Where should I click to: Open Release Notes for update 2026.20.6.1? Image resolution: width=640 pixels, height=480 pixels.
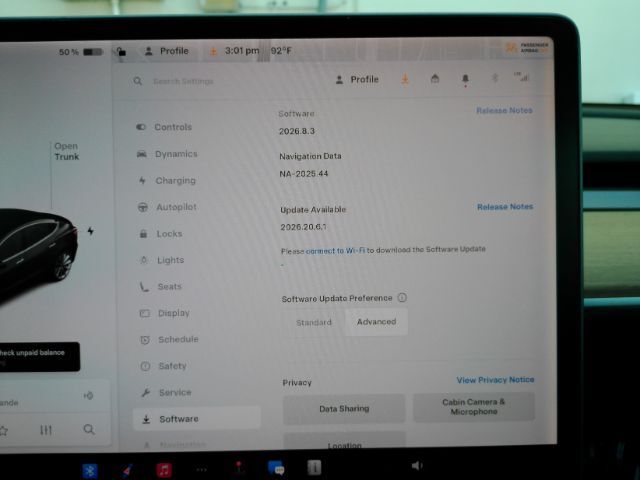coord(505,207)
